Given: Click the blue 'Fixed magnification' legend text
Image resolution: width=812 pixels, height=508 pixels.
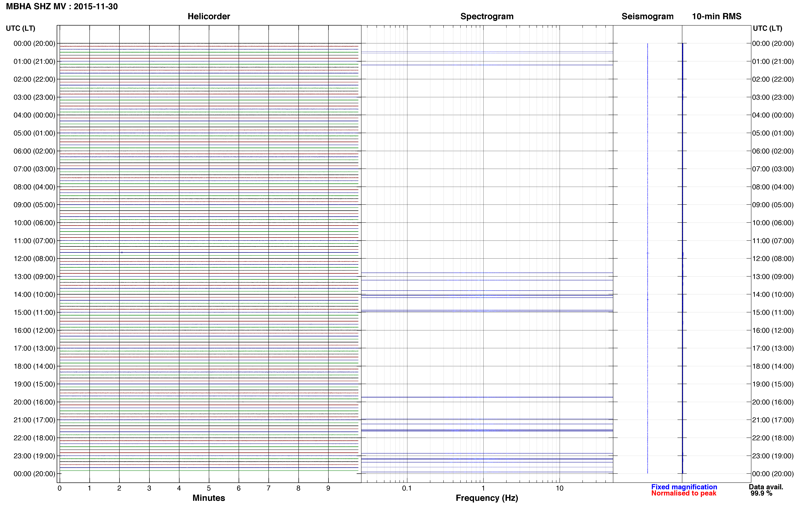Looking at the screenshot, I should coord(684,487).
